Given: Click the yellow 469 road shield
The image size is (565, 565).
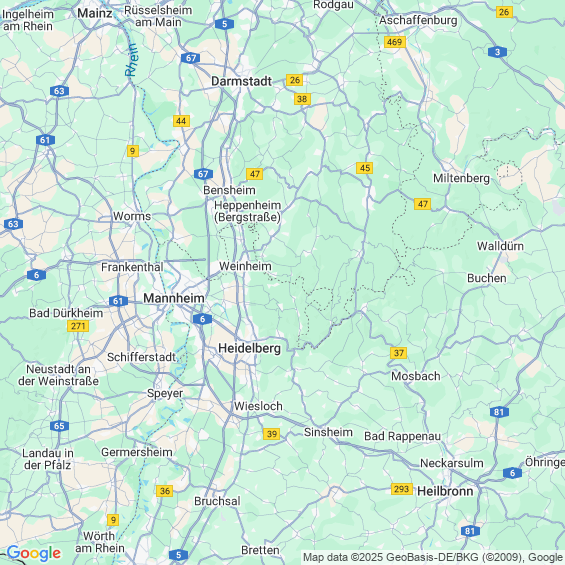Looking at the screenshot, I should [395, 42].
